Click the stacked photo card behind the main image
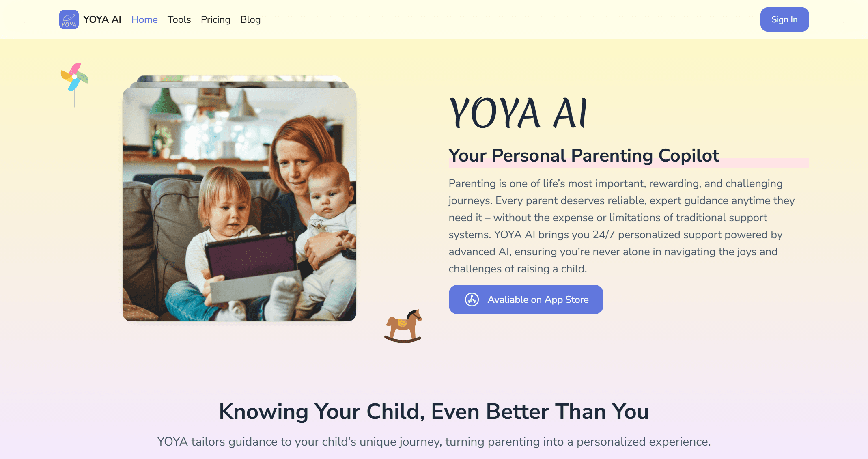 tap(239, 79)
